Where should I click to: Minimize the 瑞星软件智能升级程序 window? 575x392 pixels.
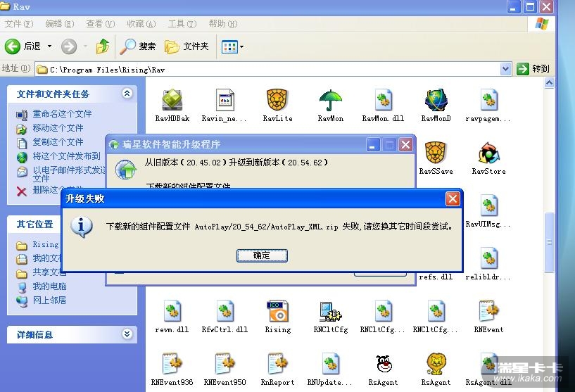click(372, 145)
